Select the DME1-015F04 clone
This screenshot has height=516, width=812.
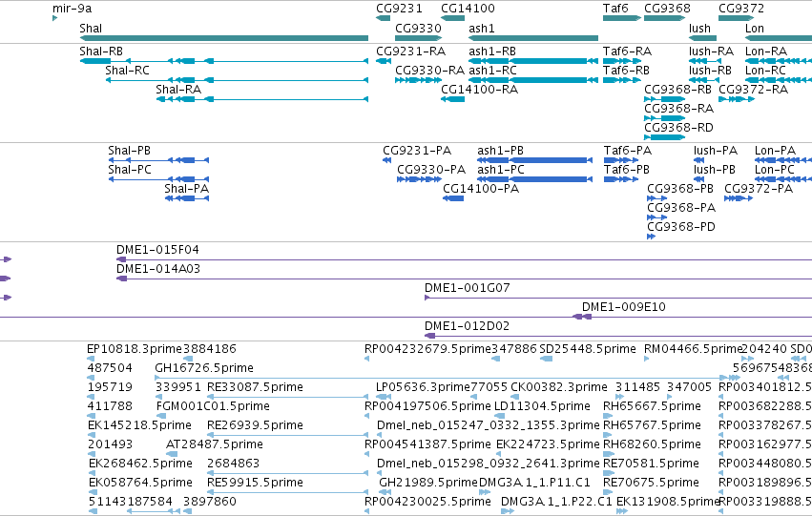(464, 259)
